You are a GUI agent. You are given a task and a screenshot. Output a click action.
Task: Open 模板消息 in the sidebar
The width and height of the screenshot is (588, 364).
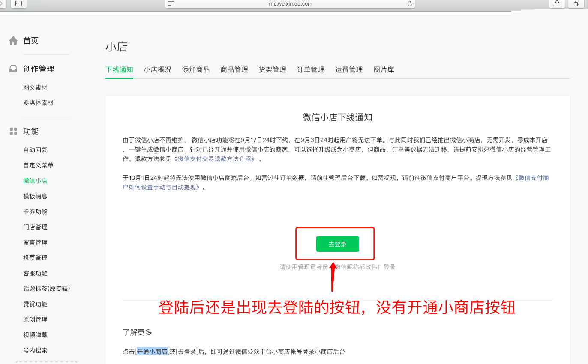pyautogui.click(x=35, y=196)
